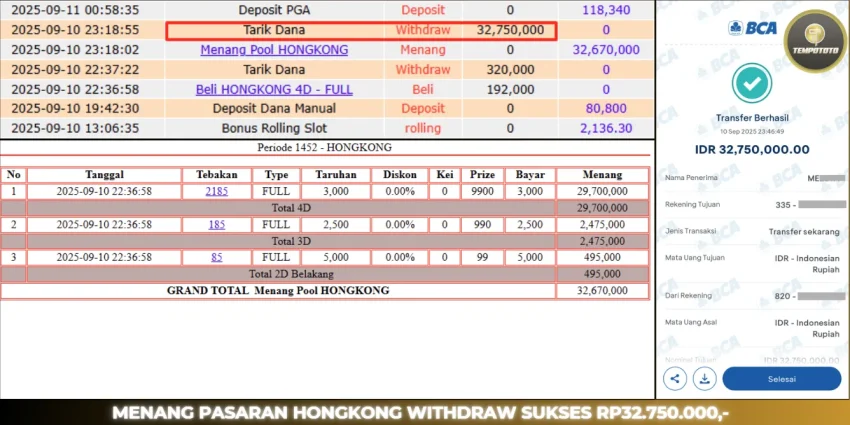Open the 85 tebakan link

(x=217, y=257)
